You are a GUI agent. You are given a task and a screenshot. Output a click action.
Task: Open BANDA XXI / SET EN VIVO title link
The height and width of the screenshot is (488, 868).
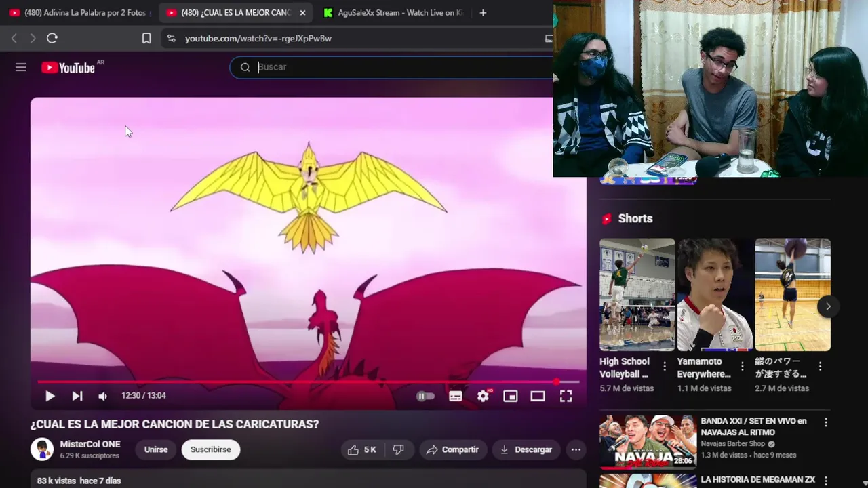coord(753,426)
